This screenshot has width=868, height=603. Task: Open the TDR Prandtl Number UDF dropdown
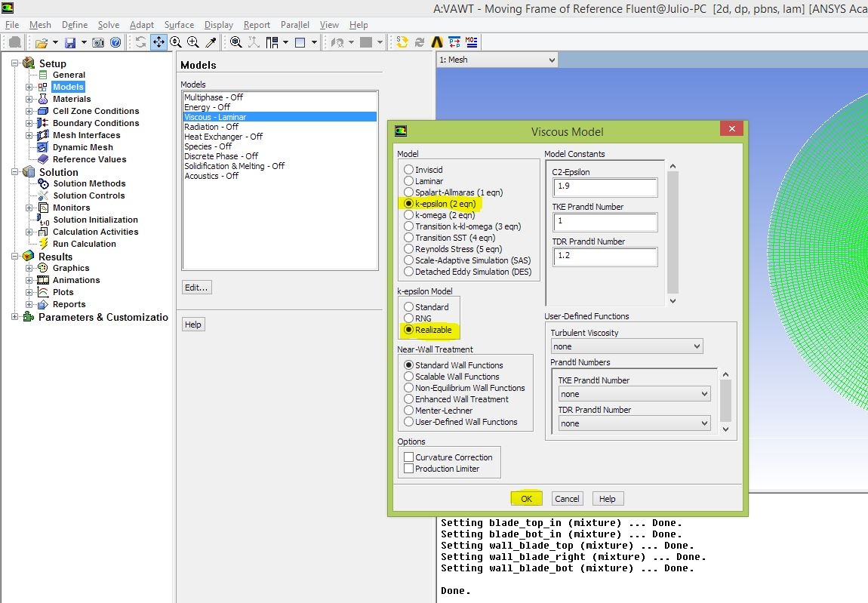tap(634, 423)
